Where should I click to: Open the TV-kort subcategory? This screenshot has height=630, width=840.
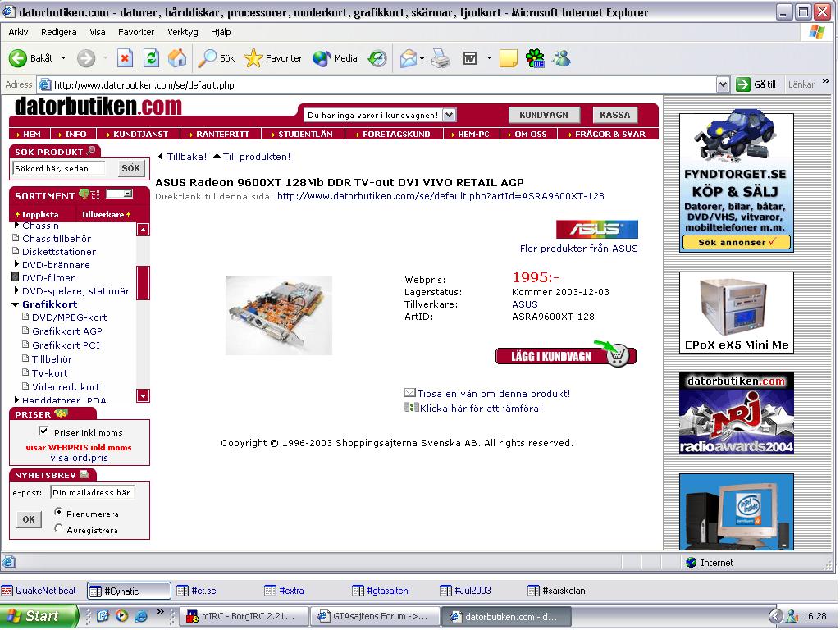pyautogui.click(x=50, y=373)
